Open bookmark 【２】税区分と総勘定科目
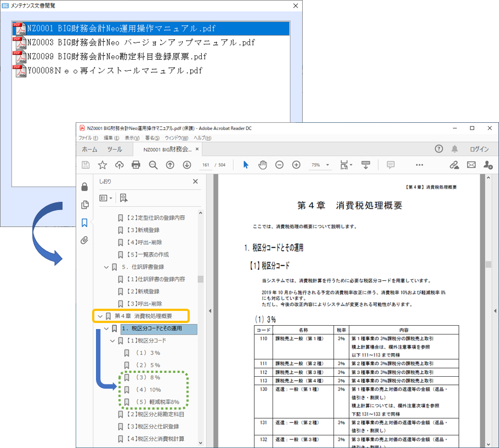Image resolution: width=499 pixels, height=448 pixels. pyautogui.click(x=155, y=414)
